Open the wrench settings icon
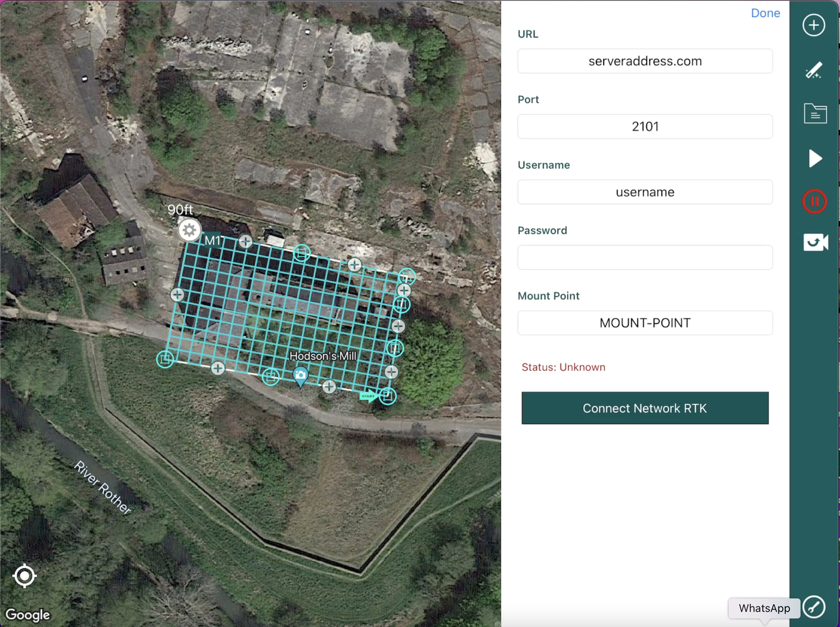 814,607
